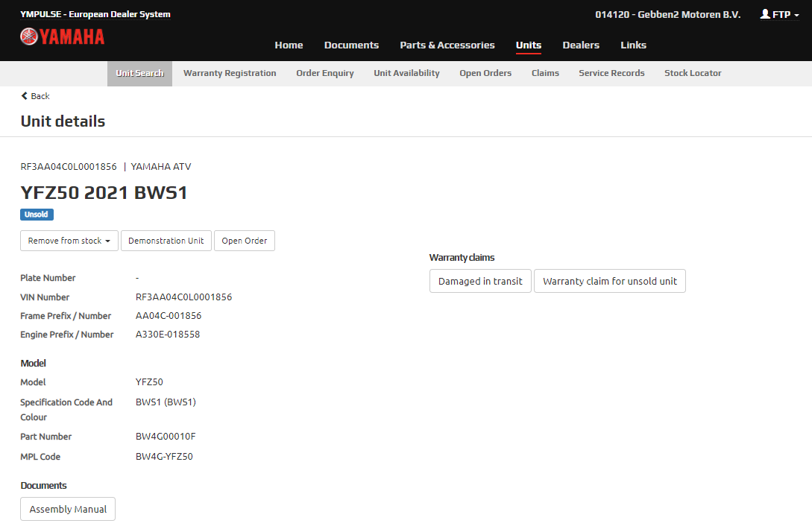Click the Demonstration Unit button

point(166,241)
